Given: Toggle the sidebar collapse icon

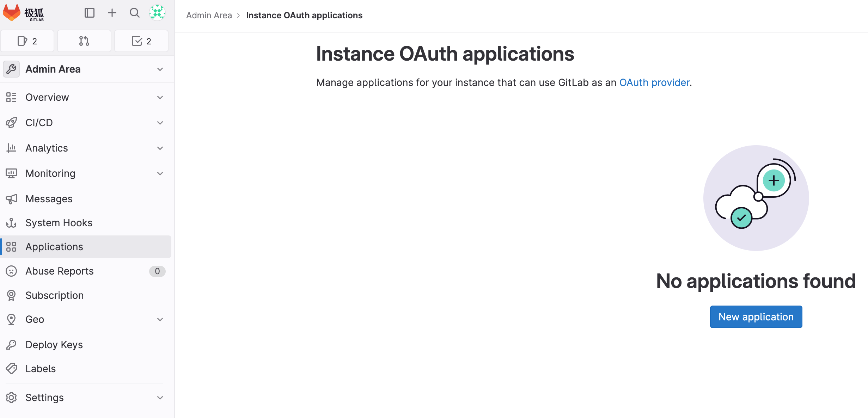Looking at the screenshot, I should point(90,13).
